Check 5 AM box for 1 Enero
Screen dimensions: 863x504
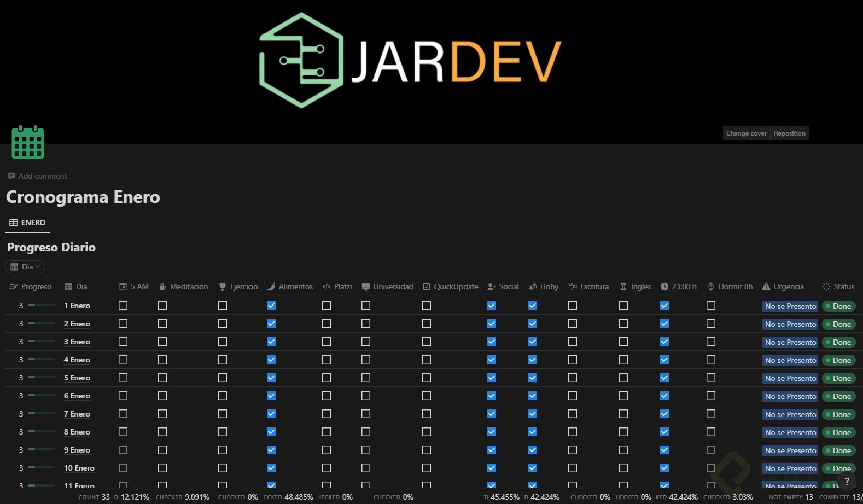(x=123, y=306)
